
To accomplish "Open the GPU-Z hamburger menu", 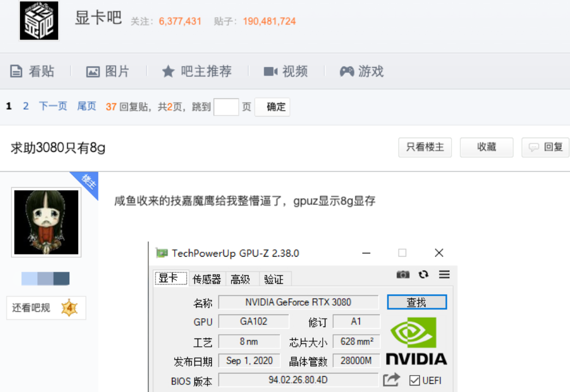I will tap(444, 275).
